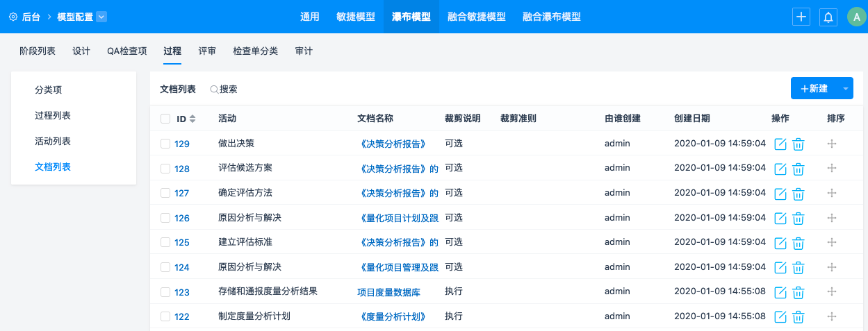Click the user avatar icon
Viewport: 868px width, 331px height.
[856, 17]
